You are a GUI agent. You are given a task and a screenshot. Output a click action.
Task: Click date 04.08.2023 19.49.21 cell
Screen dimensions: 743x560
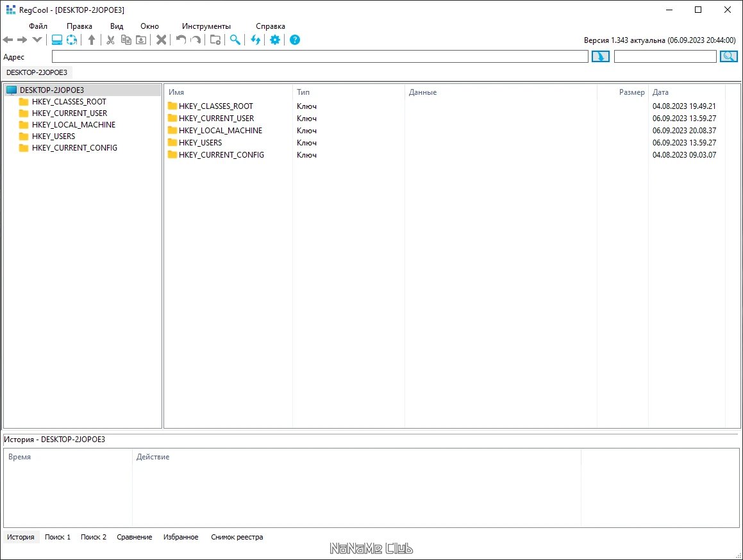(684, 106)
